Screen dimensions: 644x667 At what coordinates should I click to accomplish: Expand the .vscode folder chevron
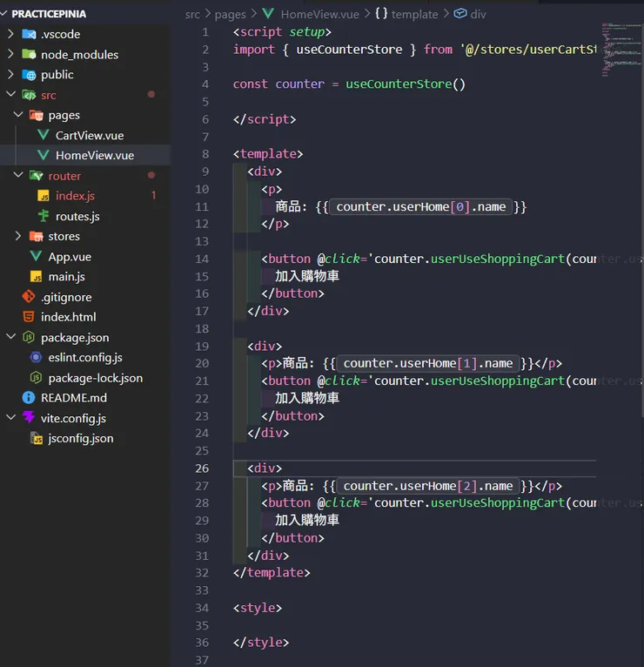10,34
